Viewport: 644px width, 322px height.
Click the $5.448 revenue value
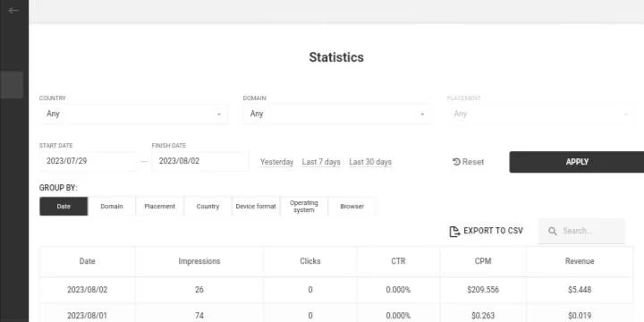(580, 290)
